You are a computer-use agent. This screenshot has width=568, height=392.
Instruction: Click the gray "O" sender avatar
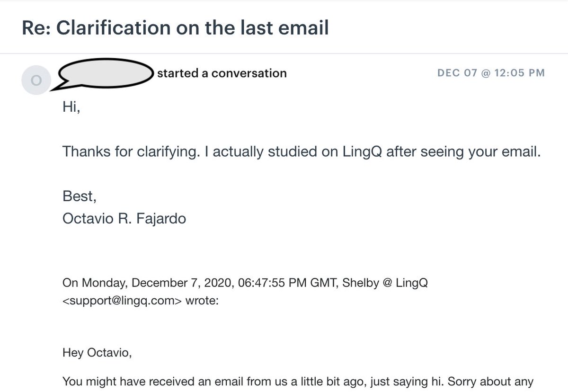36,80
